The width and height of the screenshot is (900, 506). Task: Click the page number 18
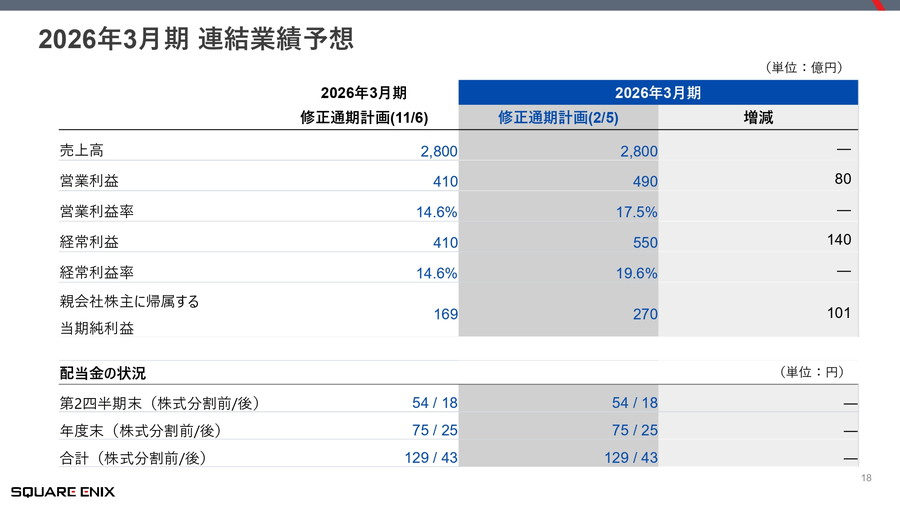[866, 479]
